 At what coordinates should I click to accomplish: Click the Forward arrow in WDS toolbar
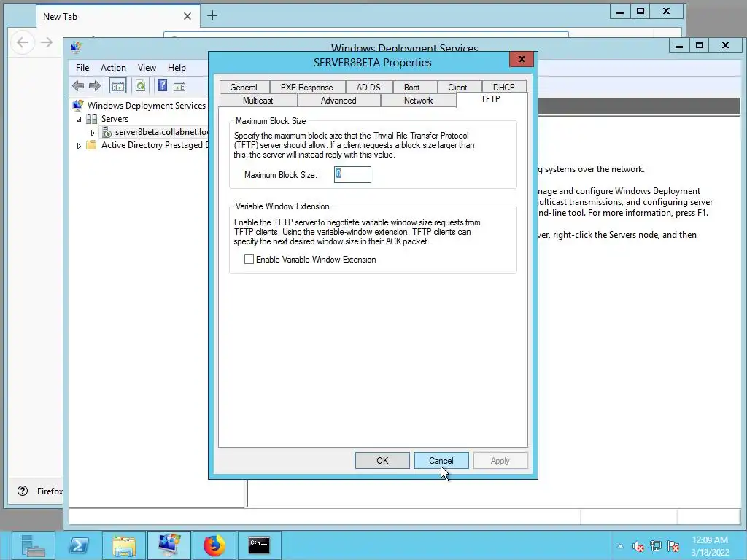pos(94,86)
